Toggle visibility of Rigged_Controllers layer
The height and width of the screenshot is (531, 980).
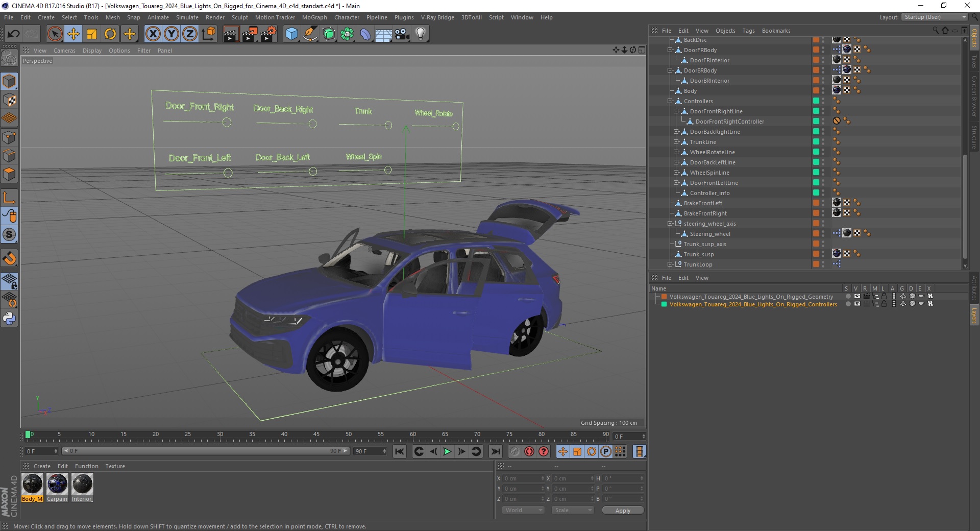(857, 304)
